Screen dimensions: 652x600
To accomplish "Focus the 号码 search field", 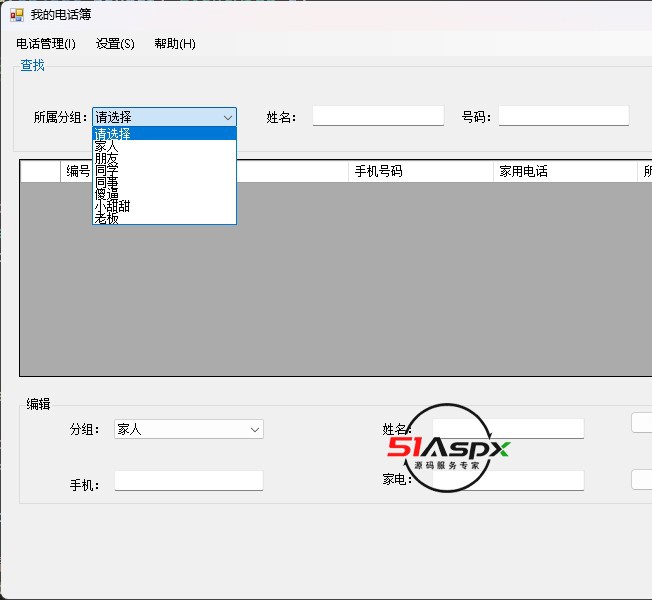I will pyautogui.click(x=563, y=116).
